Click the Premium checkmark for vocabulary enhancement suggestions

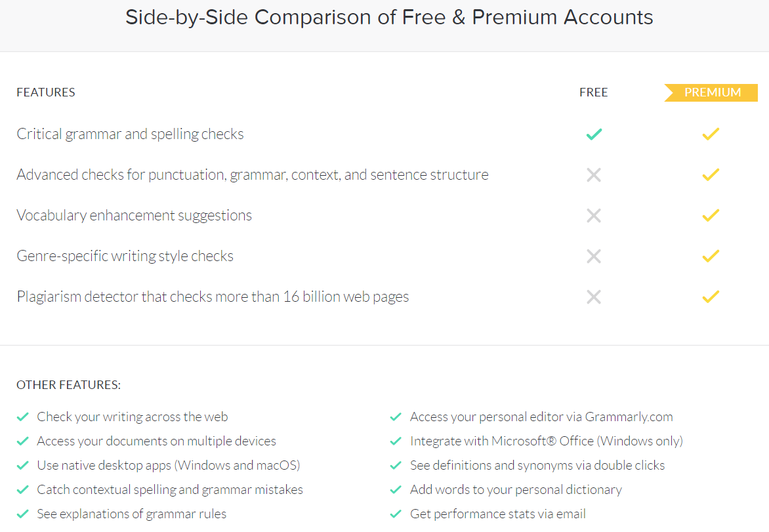pyautogui.click(x=711, y=215)
